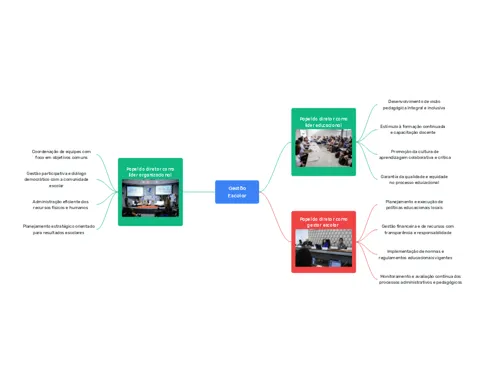
Task: Open the conference room photo thumbnail
Action: (150, 198)
